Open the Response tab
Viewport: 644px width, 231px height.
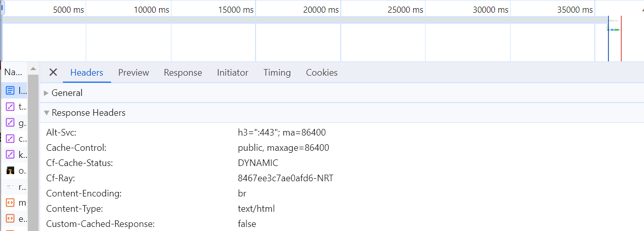[x=183, y=73]
